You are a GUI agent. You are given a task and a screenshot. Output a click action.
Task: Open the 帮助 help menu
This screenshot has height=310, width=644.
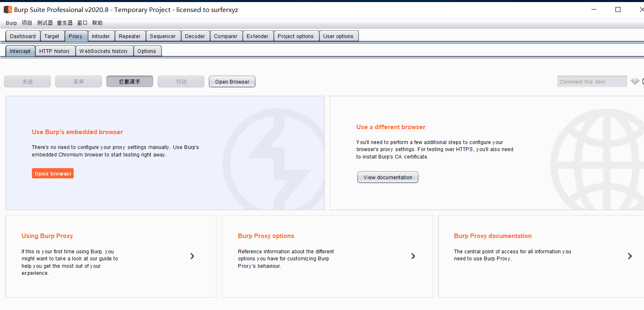pyautogui.click(x=97, y=23)
